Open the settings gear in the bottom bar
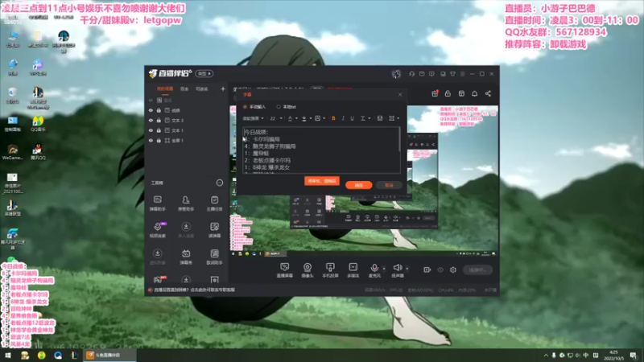 coord(453,269)
